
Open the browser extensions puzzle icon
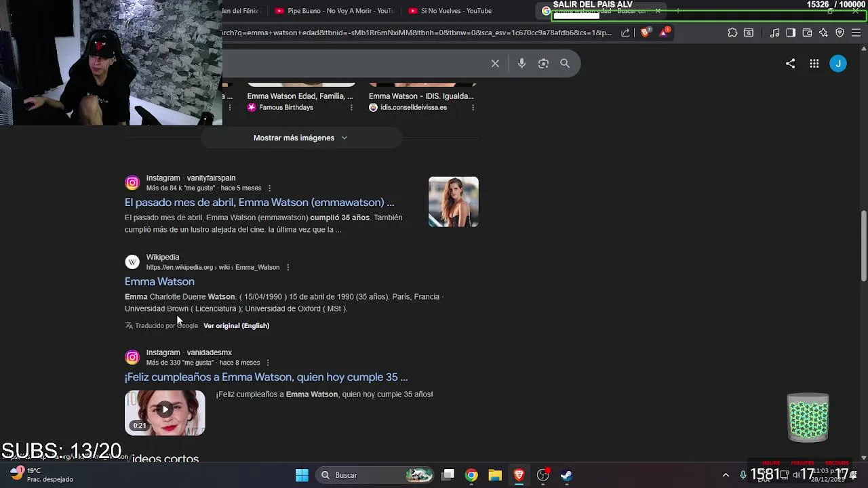point(732,33)
